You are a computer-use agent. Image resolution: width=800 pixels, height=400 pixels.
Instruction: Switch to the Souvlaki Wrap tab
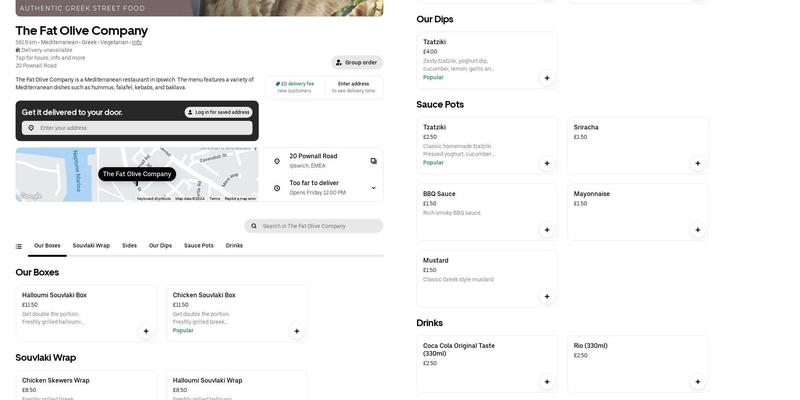(x=91, y=245)
